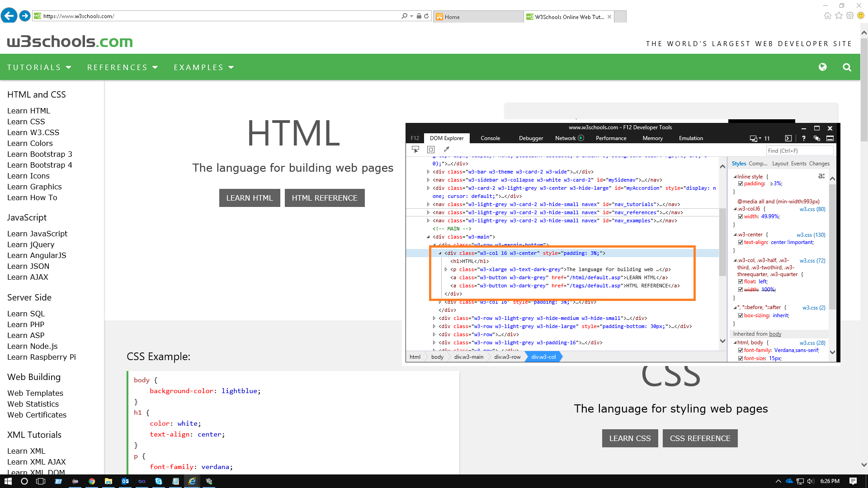Open the Learn JavaScript sidebar link
The height and width of the screenshot is (488, 868).
coord(37,234)
